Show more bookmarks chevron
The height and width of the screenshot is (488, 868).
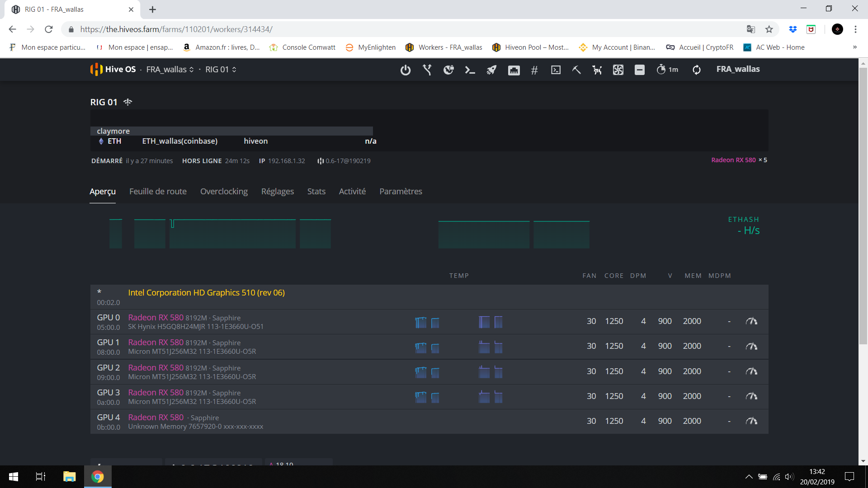tap(854, 47)
